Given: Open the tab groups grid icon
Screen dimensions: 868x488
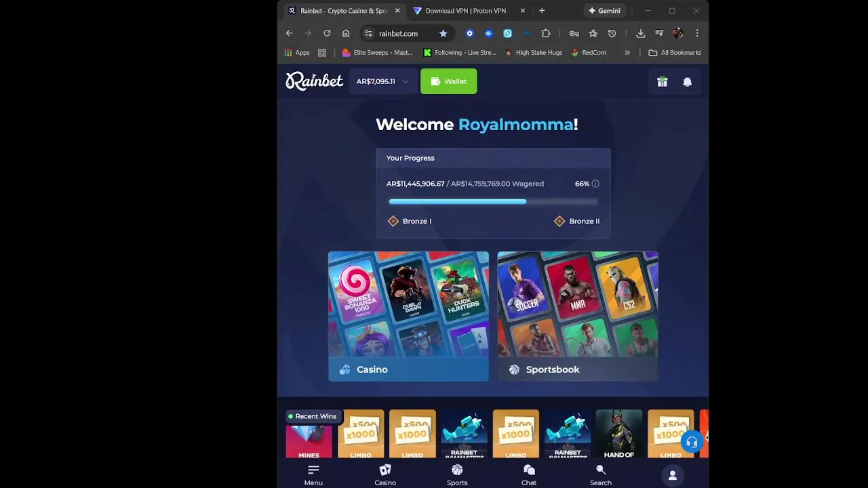Looking at the screenshot, I should tap(322, 53).
